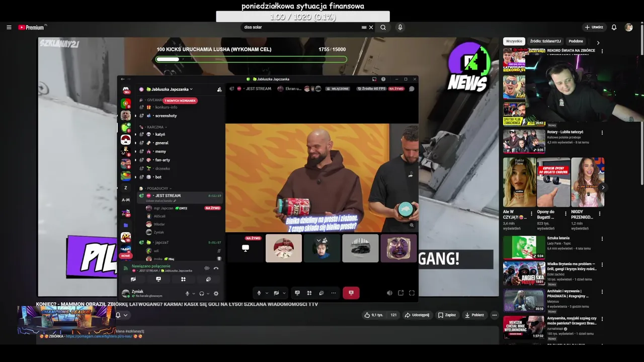The width and height of the screenshot is (644, 362).
Task: Share your screen from call control bar
Action: click(x=297, y=293)
